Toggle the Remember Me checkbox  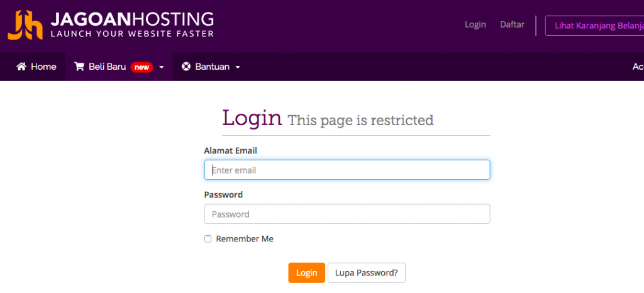208,239
